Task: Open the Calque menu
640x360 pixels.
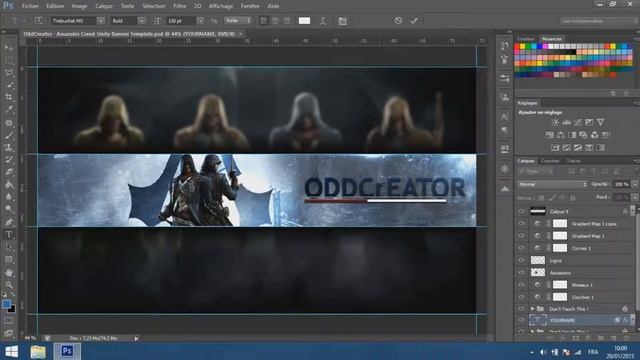Action: coord(104,6)
